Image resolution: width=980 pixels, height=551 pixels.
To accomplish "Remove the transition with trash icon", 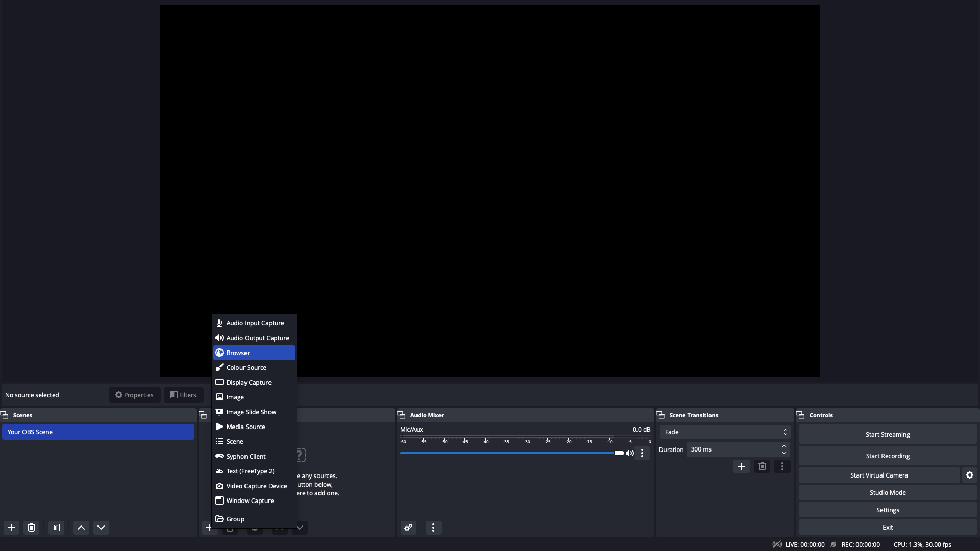I will click(x=762, y=466).
